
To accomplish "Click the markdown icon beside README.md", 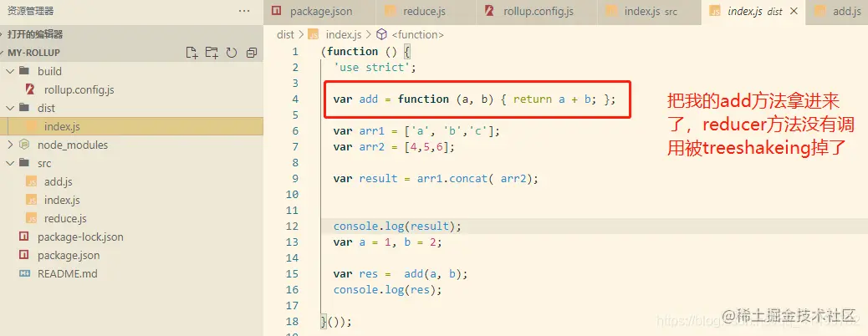I will click(x=24, y=273).
